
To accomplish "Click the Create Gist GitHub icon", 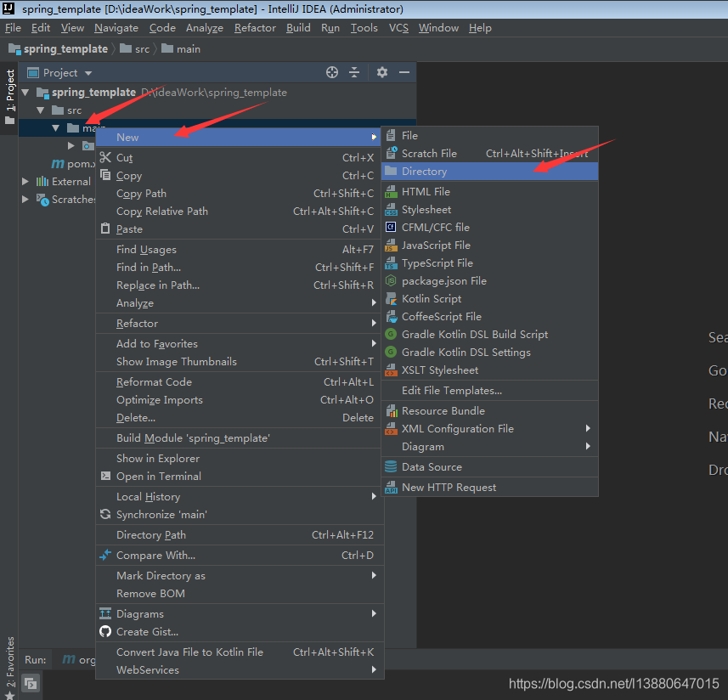I will (x=106, y=631).
